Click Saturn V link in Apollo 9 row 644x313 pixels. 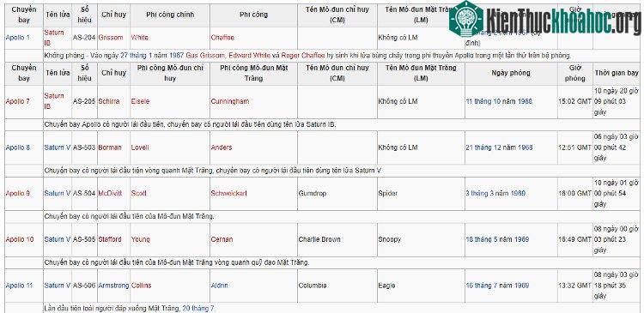pos(58,193)
